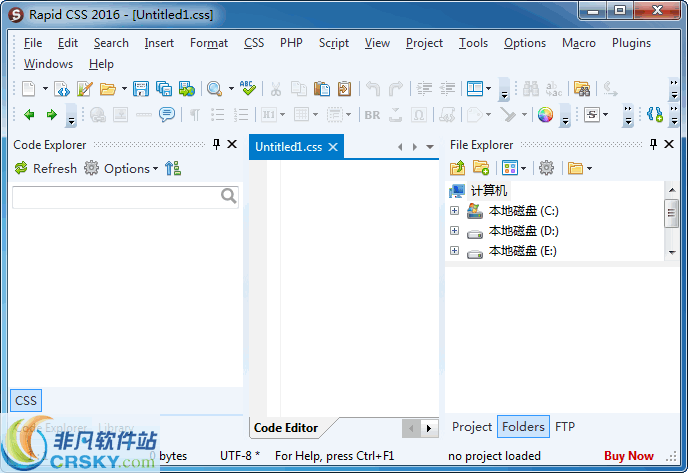The width and height of the screenshot is (688, 473).
Task: Click the Open folder icon in toolbar
Action: tap(108, 89)
